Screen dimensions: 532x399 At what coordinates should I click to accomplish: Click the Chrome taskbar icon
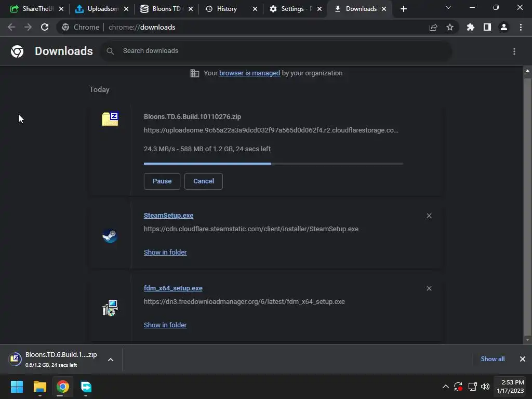click(62, 387)
